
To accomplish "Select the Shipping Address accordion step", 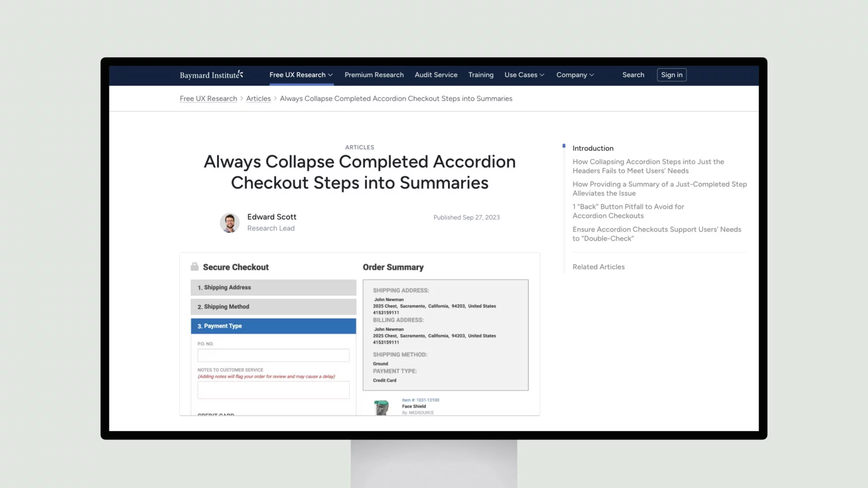I will pos(273,286).
